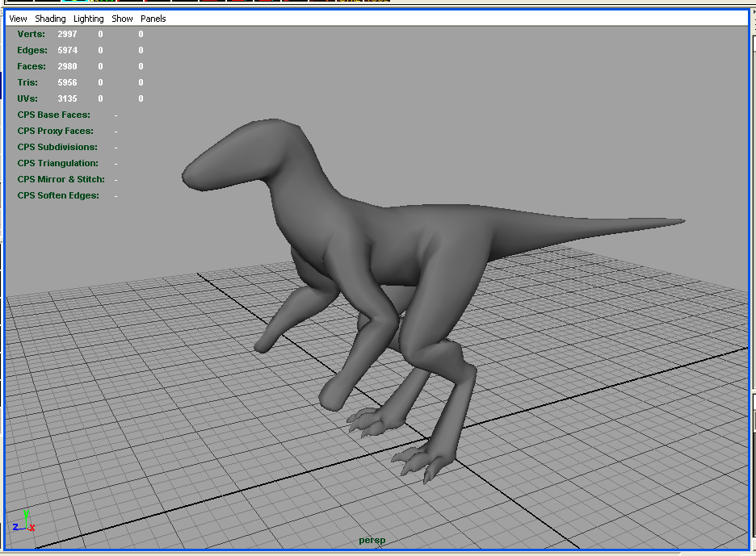756x556 pixels.
Task: Click the UV count value "3135"
Action: point(67,98)
